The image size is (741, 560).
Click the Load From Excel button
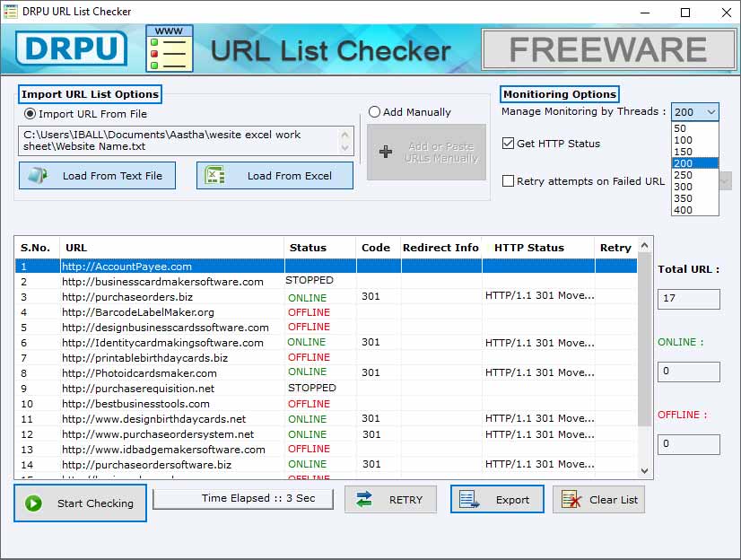(275, 176)
